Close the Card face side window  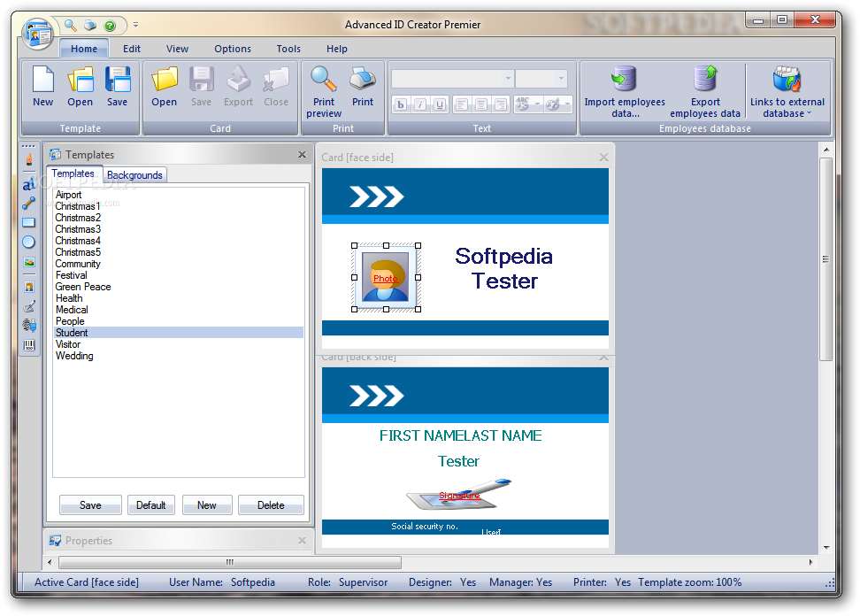coord(603,158)
